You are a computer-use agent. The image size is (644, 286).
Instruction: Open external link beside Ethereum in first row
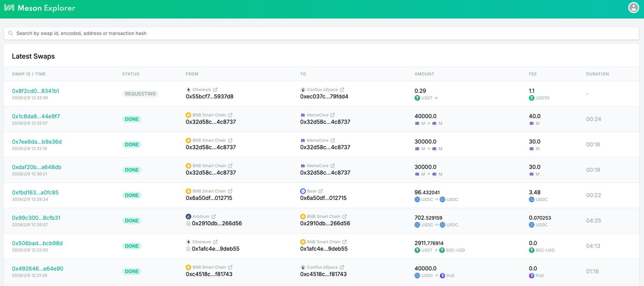(x=215, y=90)
